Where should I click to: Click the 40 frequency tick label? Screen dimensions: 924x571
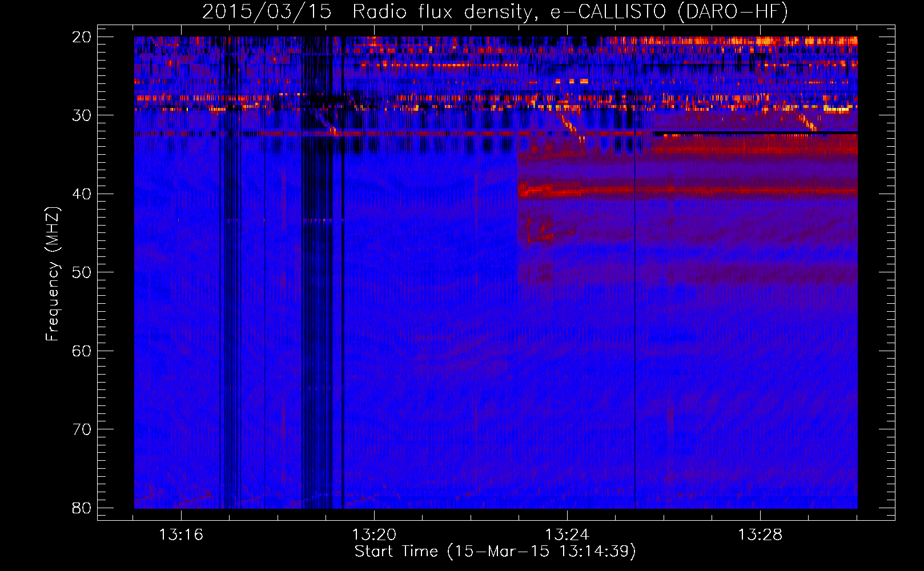[82, 194]
